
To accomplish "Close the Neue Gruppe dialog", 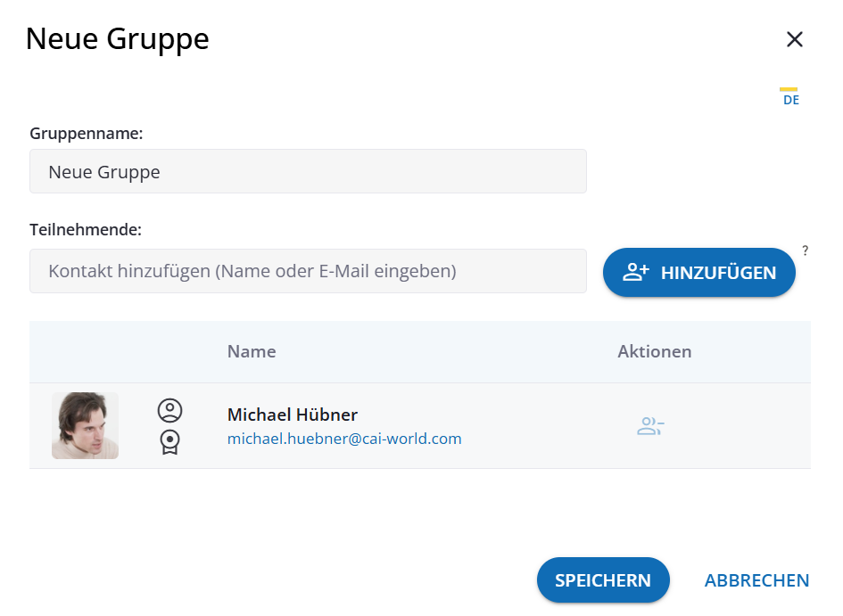I will (795, 39).
